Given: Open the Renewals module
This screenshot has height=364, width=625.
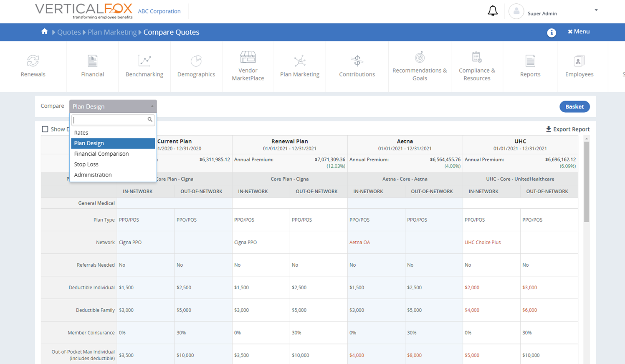Looking at the screenshot, I should 33,65.
